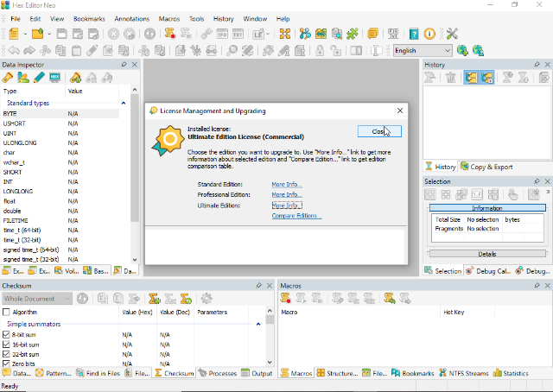Collapse the Simple summators group
Viewport: 553px width, 392px height.
(x=258, y=324)
